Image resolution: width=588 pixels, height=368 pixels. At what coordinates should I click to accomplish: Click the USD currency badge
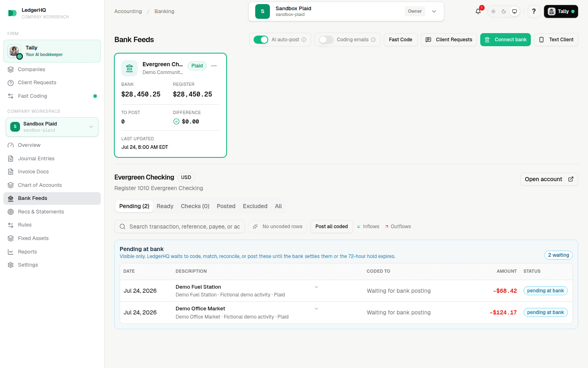186,177
